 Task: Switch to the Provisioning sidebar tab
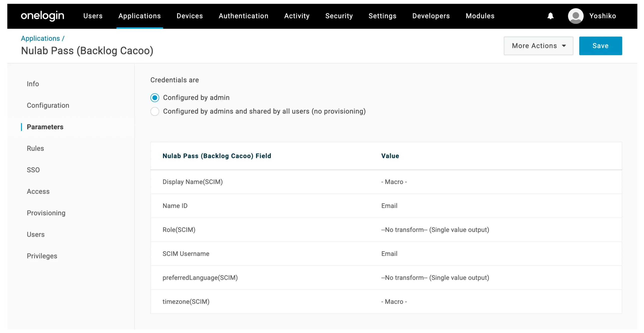pyautogui.click(x=46, y=213)
